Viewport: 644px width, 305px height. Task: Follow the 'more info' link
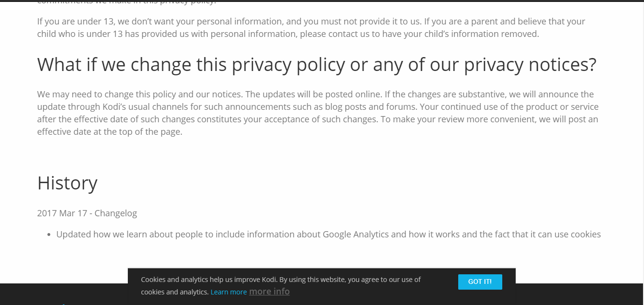[x=269, y=292]
